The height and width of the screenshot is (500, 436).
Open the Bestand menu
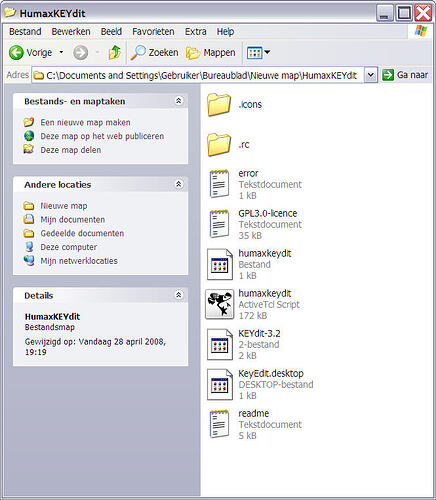tap(25, 32)
